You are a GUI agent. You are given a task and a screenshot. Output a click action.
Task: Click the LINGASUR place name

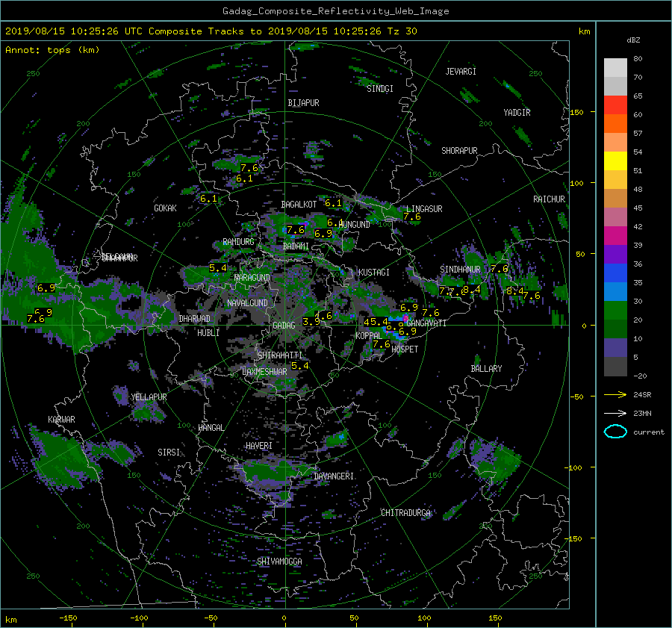(424, 209)
